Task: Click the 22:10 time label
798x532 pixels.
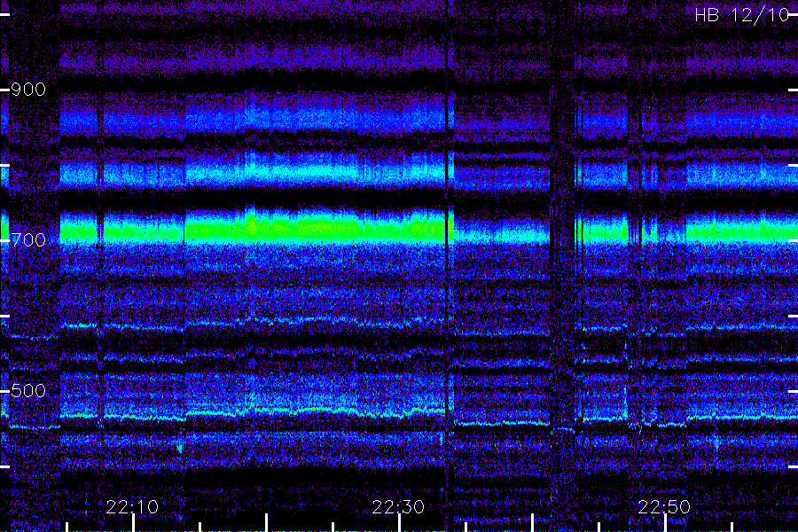Action: [x=132, y=507]
